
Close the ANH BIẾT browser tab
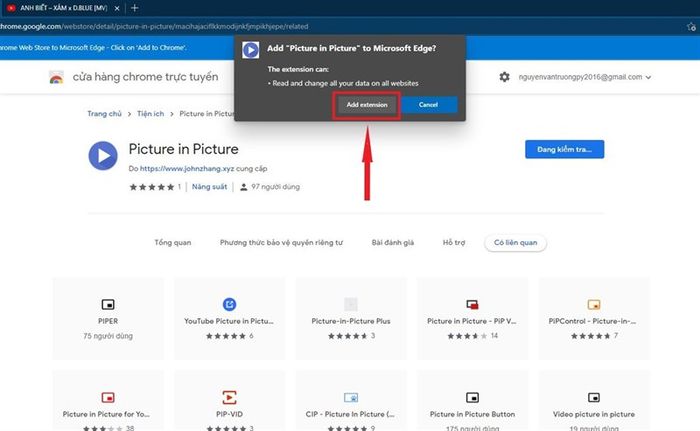118,8
